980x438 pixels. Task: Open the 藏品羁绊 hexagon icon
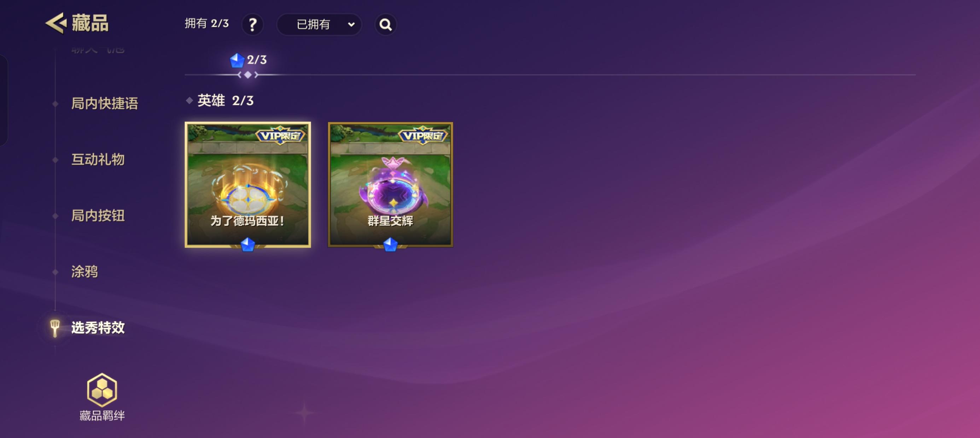click(102, 390)
